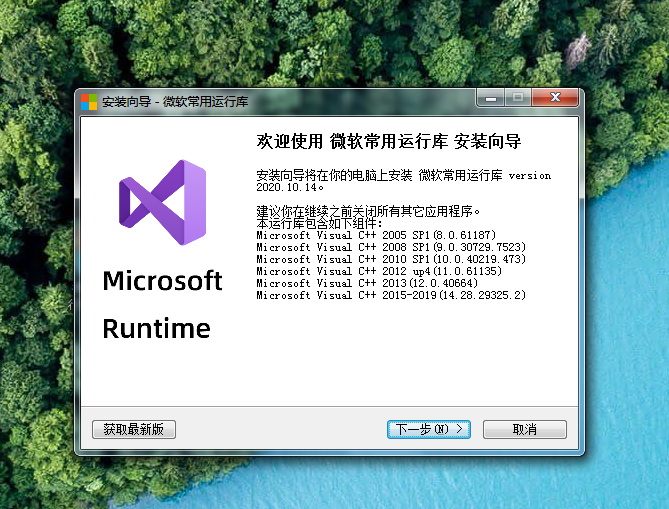Click the Microsoft logo in title bar
Viewport: 669px width, 509px height.
pos(89,102)
